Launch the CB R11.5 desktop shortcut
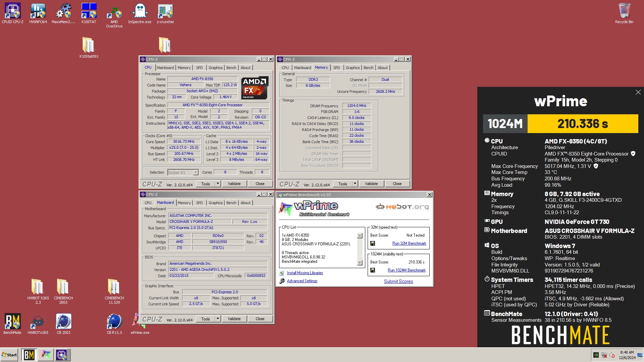 (x=114, y=324)
